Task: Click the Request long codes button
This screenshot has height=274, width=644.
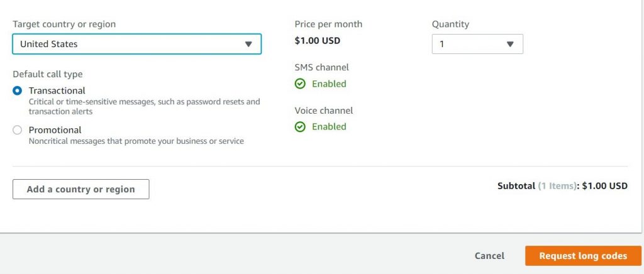Action: [583, 256]
